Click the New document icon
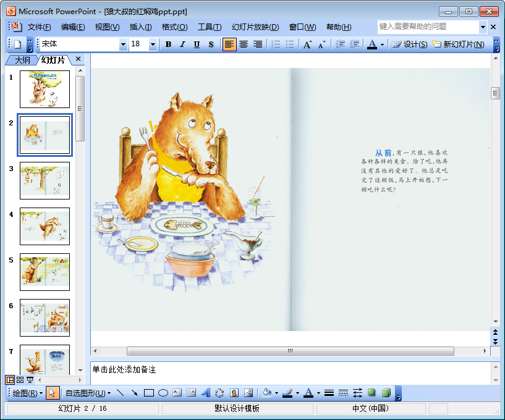Screen dimensions: 505x420 click(18, 44)
